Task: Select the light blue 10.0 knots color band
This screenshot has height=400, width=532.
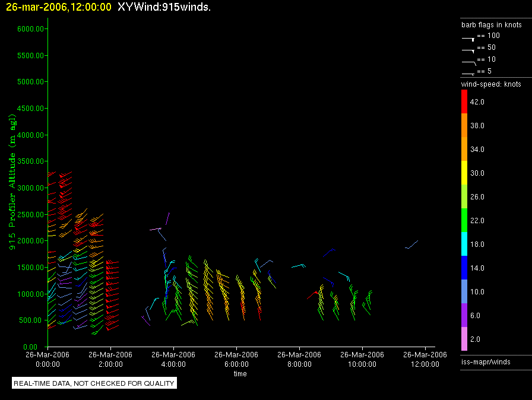Action: point(464,291)
